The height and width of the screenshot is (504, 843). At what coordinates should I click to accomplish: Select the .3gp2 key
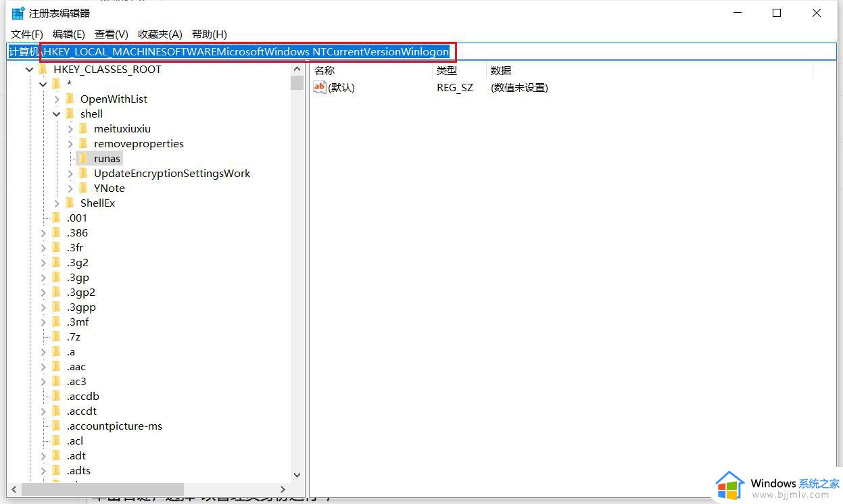[81, 292]
